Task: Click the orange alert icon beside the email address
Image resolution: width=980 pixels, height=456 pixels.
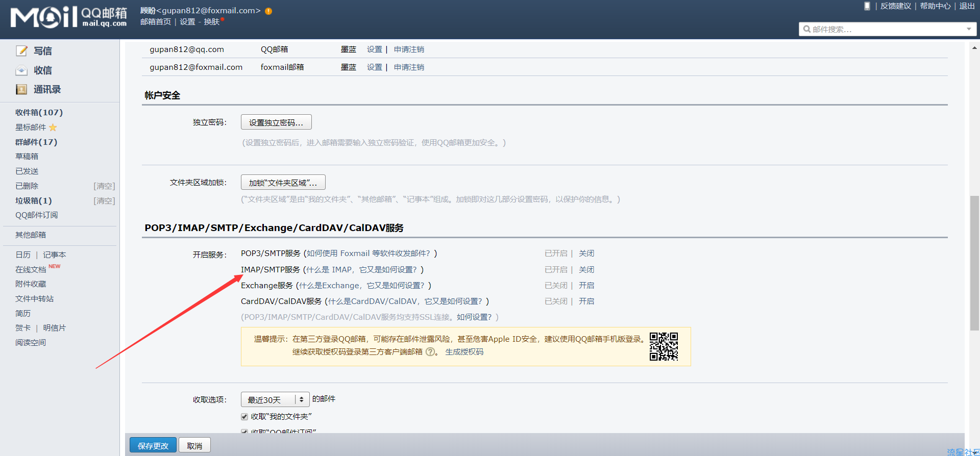Action: 268,11
